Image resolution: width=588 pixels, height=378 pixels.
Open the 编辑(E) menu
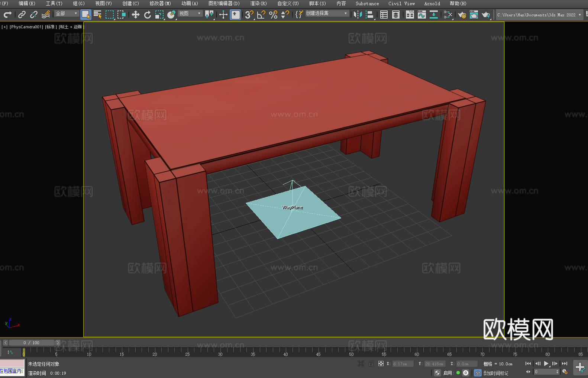coord(27,3)
